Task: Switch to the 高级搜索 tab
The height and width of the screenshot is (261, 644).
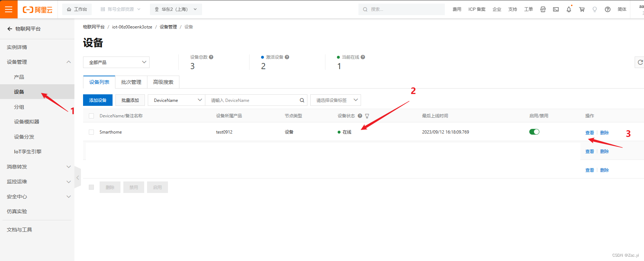Action: 163,82
